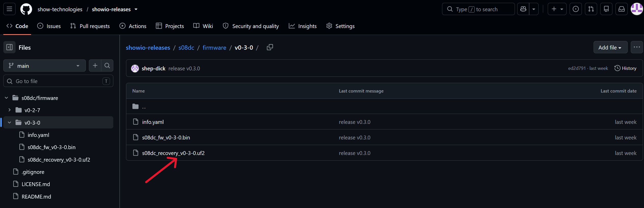Open the latest commit message release v0.3.0
The height and width of the screenshot is (208, 644).
tap(184, 68)
